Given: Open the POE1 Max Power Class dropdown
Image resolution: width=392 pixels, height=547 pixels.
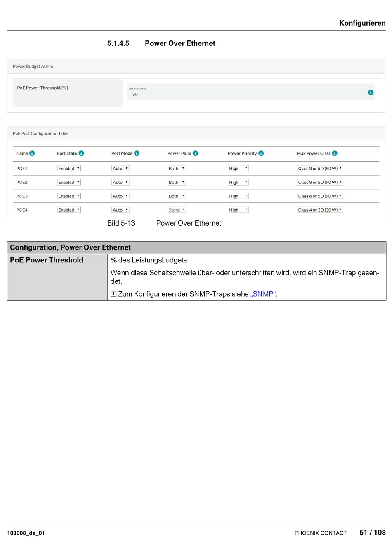Looking at the screenshot, I should pyautogui.click(x=320, y=169).
